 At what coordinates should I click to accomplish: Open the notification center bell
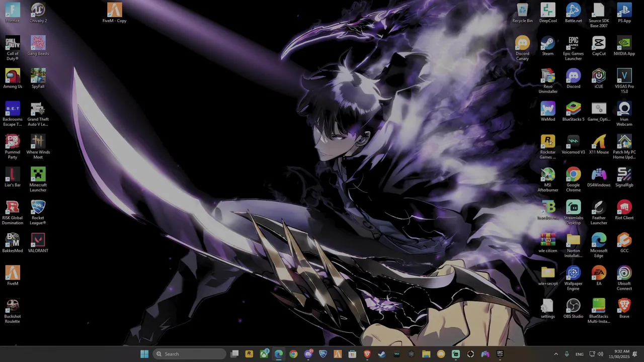click(x=635, y=354)
